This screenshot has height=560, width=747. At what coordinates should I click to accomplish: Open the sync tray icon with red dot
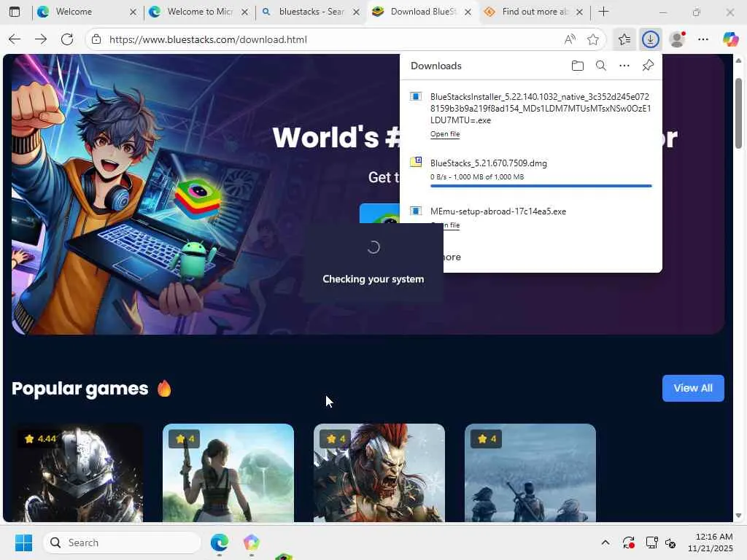point(628,542)
